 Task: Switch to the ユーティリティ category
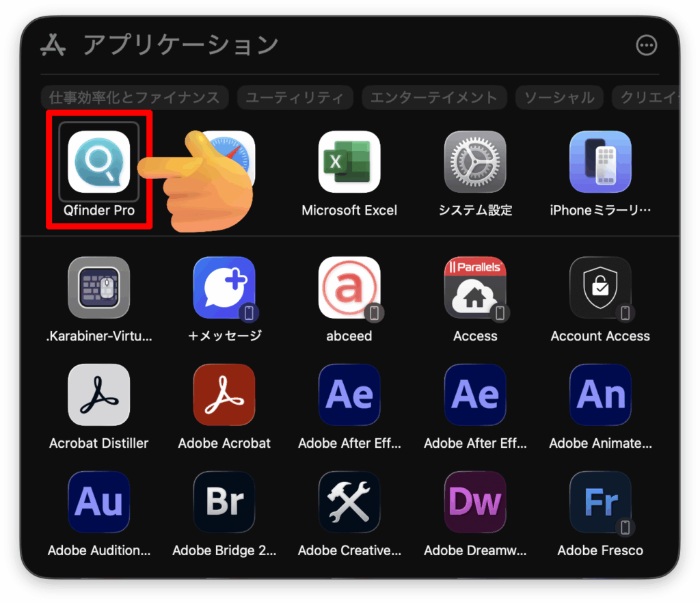tap(295, 98)
